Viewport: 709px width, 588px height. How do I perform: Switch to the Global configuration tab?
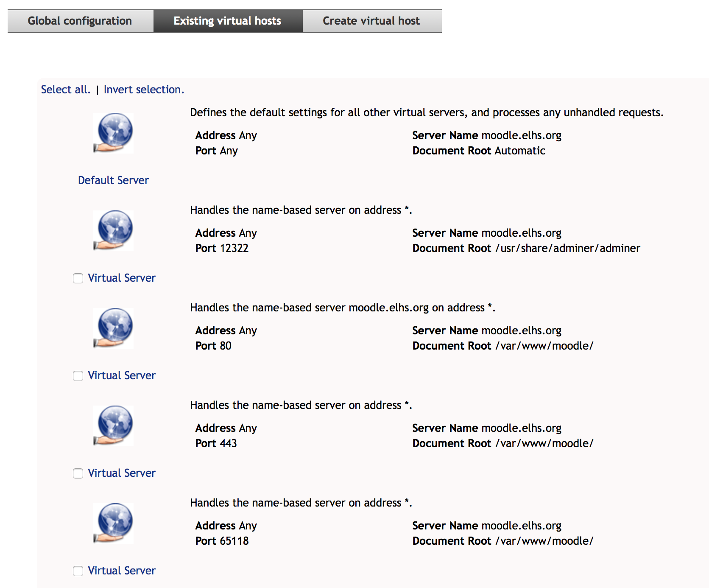tap(80, 21)
